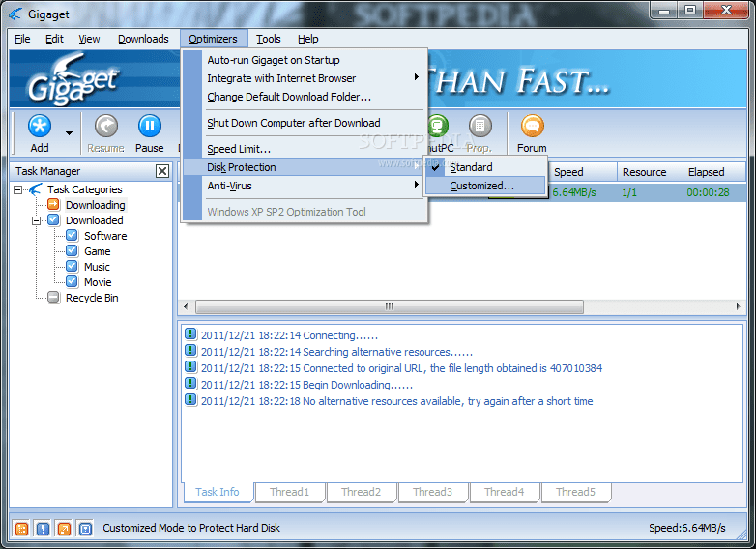Expand Integrate with Internet Browser submenu
756x549 pixels.
click(305, 78)
